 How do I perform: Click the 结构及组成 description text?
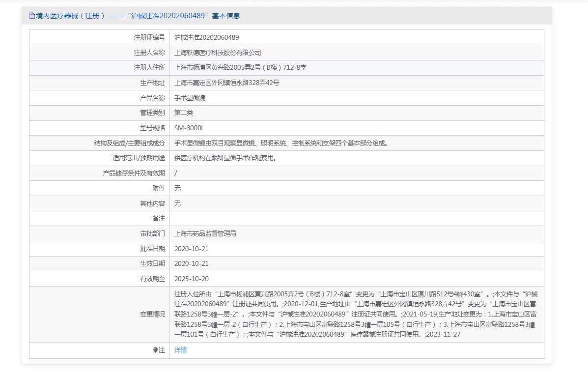point(281,143)
